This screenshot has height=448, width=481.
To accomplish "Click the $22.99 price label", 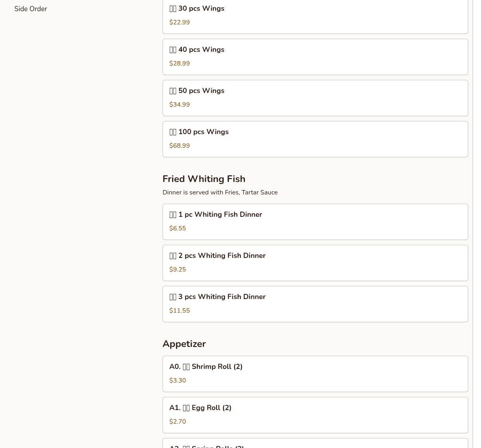I will [179, 22].
